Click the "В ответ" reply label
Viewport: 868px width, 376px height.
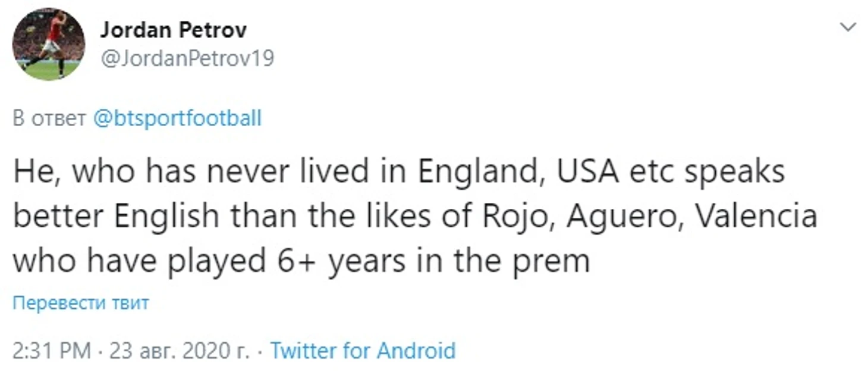pos(49,118)
